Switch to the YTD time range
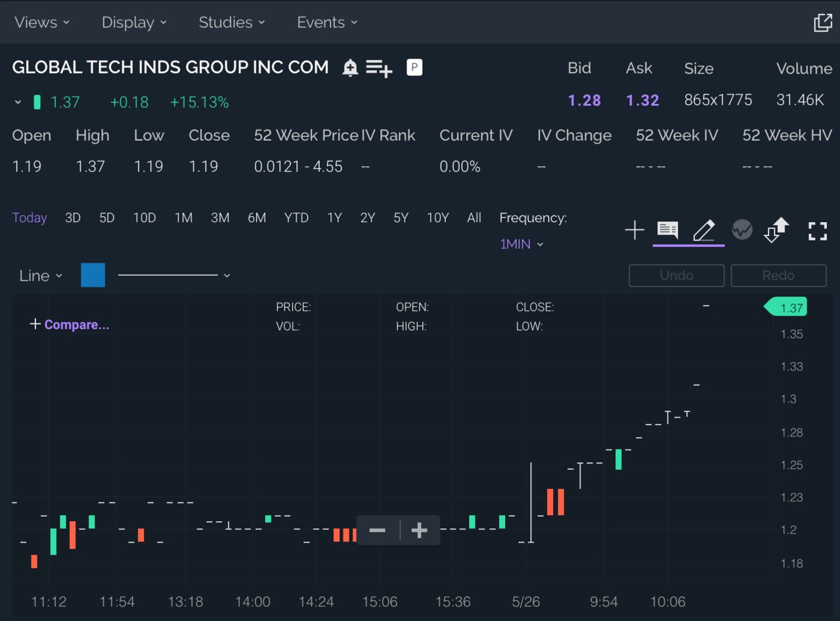This screenshot has width=840, height=621. (296, 218)
